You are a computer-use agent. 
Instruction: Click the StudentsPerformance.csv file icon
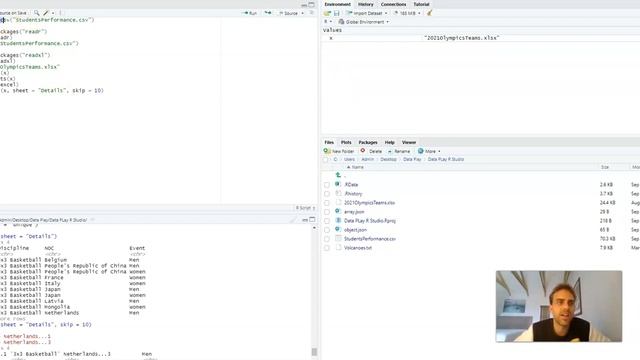(x=338, y=238)
